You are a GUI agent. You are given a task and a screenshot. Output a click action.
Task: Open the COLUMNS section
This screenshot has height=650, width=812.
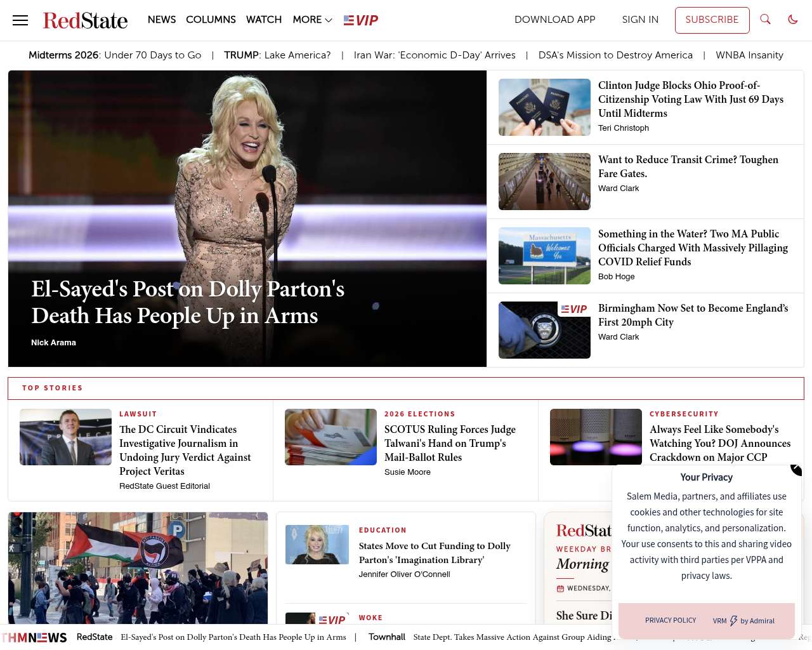211,20
